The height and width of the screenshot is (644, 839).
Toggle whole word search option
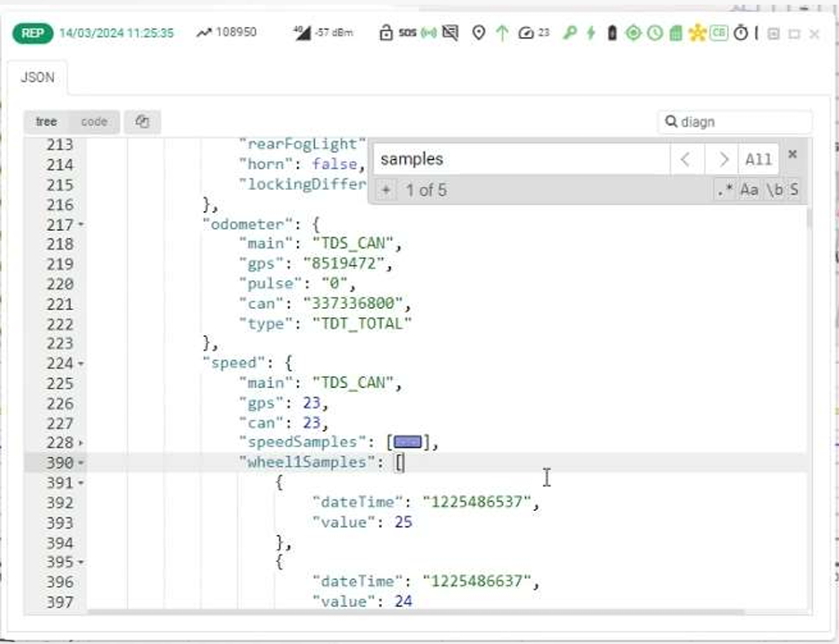tap(773, 190)
